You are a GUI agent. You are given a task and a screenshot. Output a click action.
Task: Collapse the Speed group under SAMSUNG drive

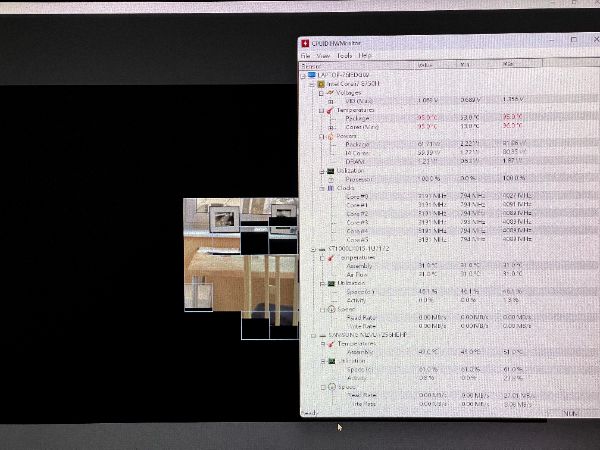click(323, 387)
